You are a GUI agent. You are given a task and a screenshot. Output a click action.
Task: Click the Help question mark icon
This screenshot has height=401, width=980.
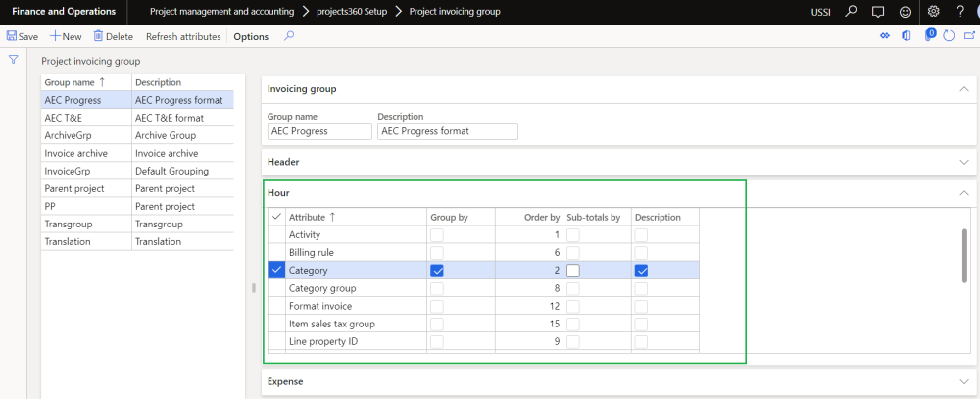coord(960,12)
